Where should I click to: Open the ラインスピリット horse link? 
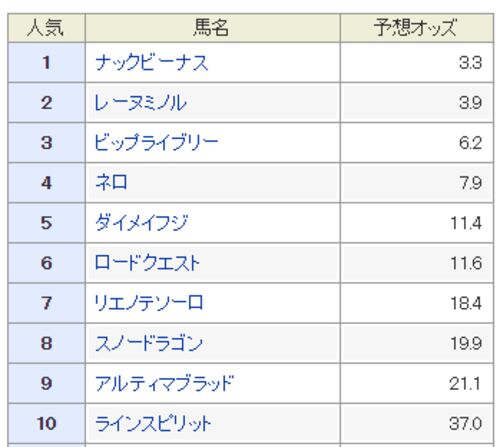(x=153, y=423)
